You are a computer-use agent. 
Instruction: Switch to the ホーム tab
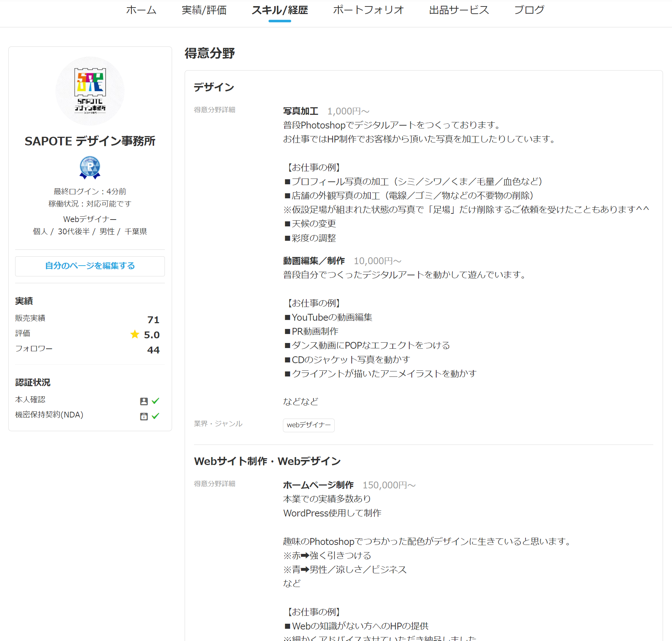click(x=141, y=10)
